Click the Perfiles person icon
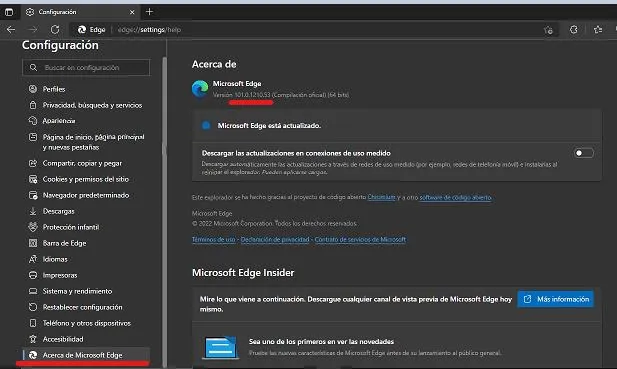This screenshot has width=617, height=369. click(33, 89)
